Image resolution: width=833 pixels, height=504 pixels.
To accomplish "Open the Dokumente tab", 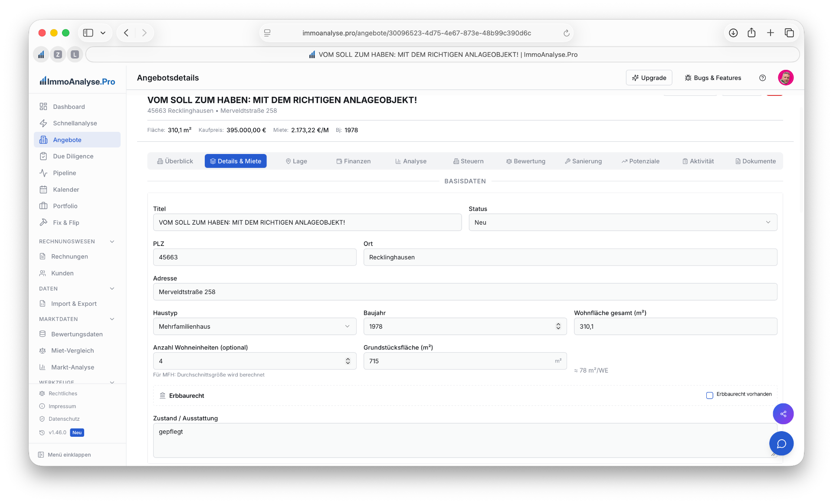I will click(x=756, y=161).
